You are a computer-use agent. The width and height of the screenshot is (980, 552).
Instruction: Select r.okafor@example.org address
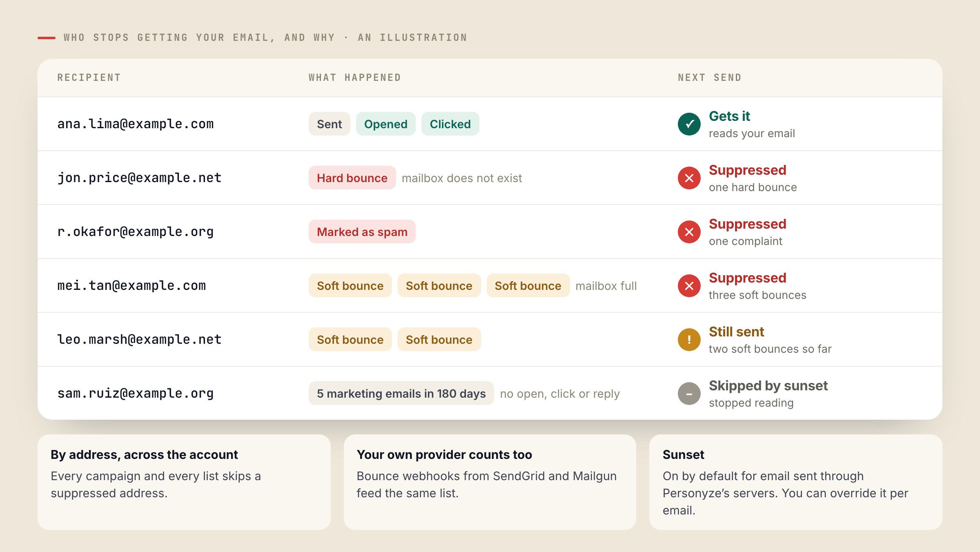[136, 232]
